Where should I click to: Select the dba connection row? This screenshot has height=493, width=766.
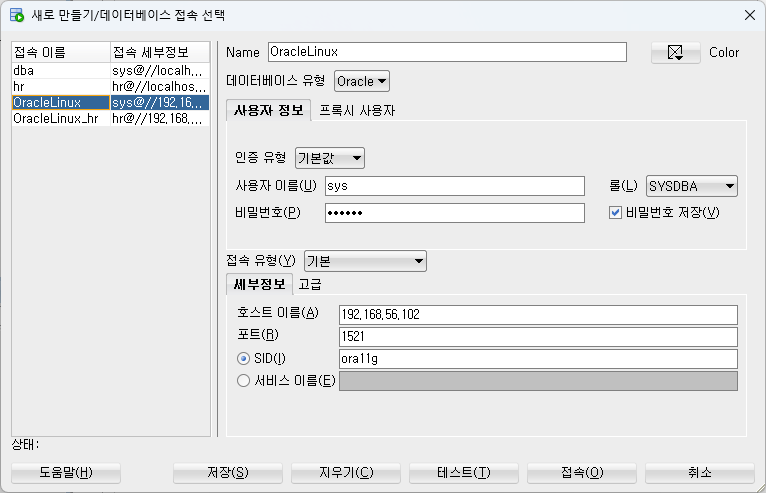[x=110, y=70]
